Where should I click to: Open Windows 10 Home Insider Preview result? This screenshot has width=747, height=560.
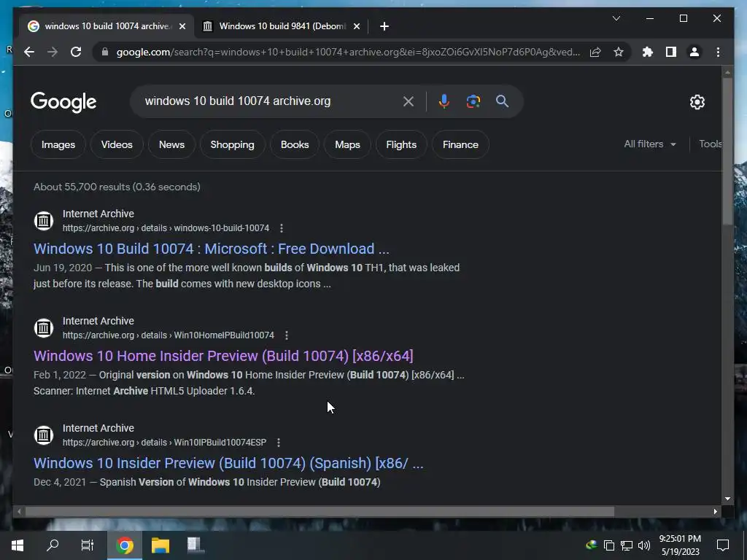pyautogui.click(x=223, y=356)
